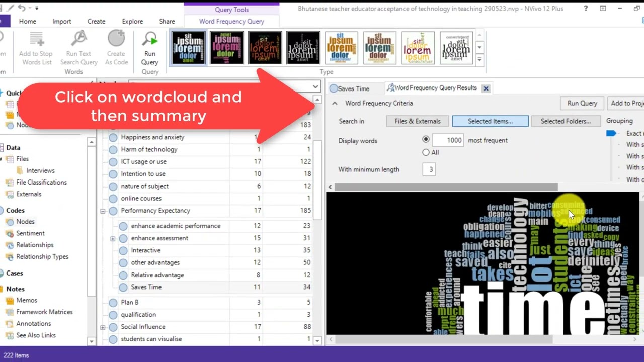Click node circle icon beside Interactive row
Screen dimensions: 644x362
(x=123, y=250)
